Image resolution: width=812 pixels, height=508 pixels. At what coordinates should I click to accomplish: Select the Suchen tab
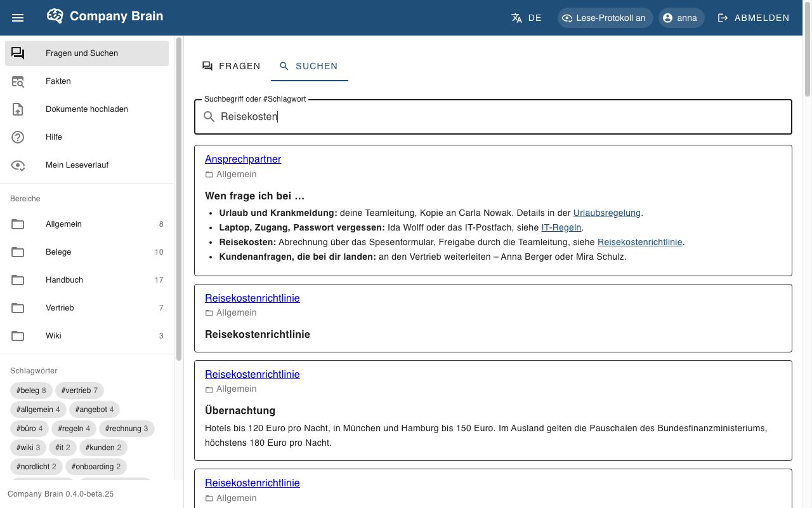tap(310, 66)
